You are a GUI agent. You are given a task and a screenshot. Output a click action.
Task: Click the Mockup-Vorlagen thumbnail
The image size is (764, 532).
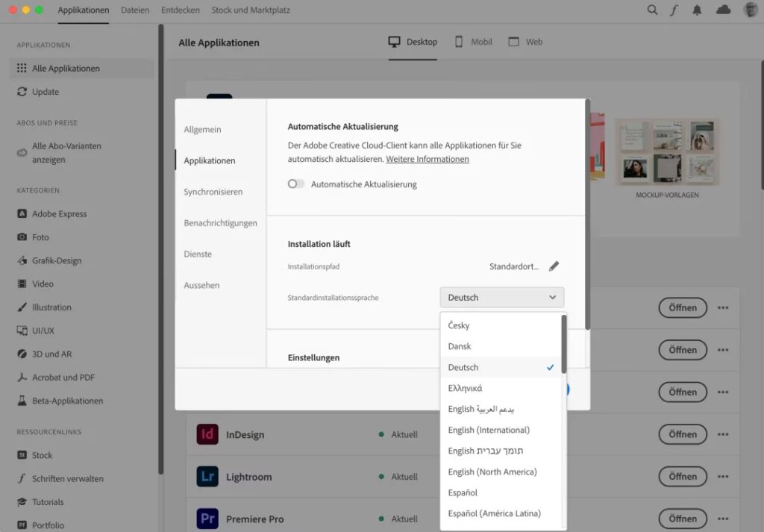[x=667, y=152]
